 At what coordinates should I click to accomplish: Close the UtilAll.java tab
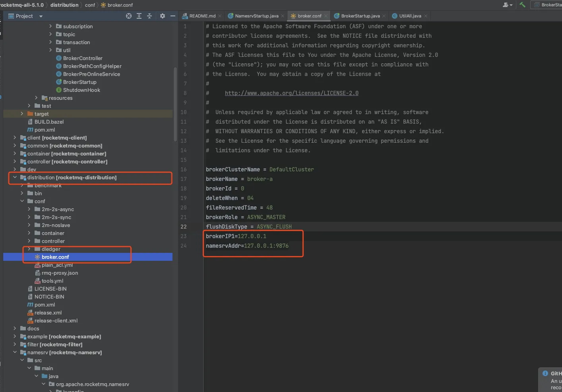(426, 16)
